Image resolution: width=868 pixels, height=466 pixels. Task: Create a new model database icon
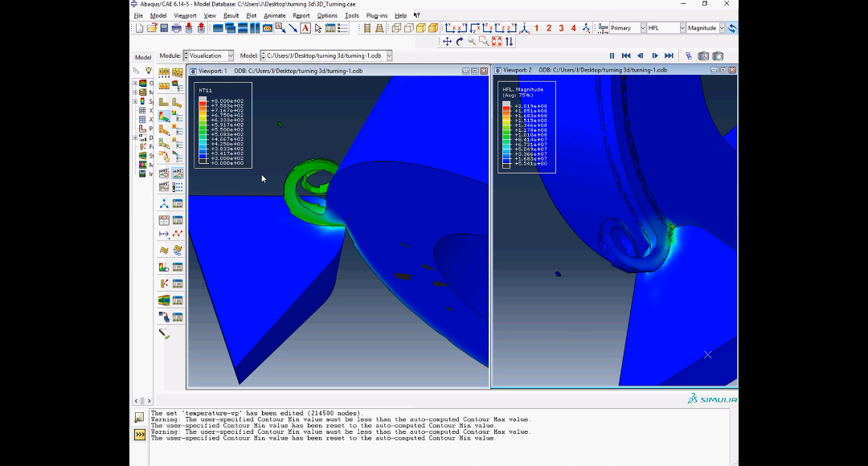(x=140, y=27)
